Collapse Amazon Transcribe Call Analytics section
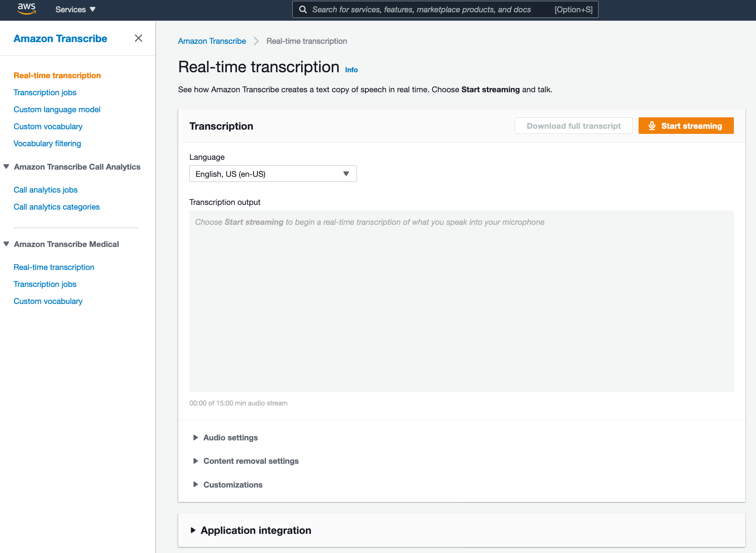The image size is (756, 553). pos(6,167)
